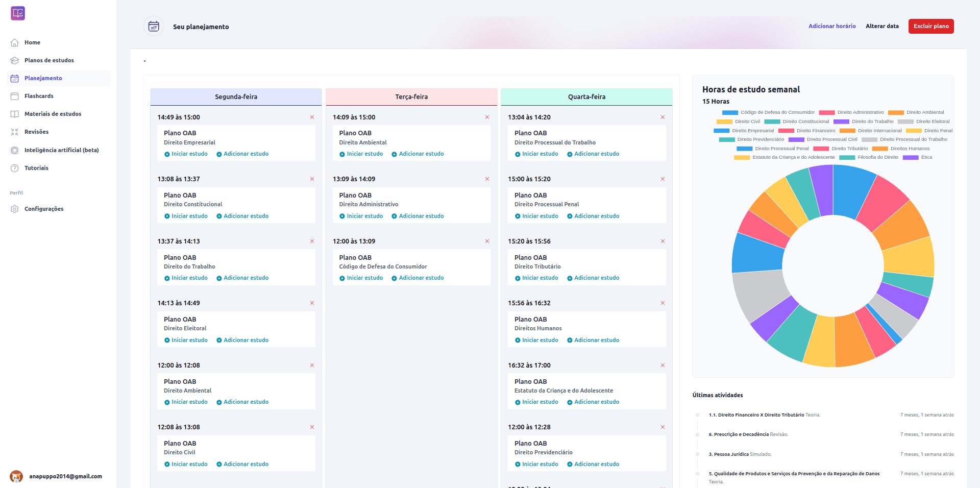The image size is (980, 488).
Task: Delete the 12:00 às 12:28 Wednesday slot
Action: 663,427
